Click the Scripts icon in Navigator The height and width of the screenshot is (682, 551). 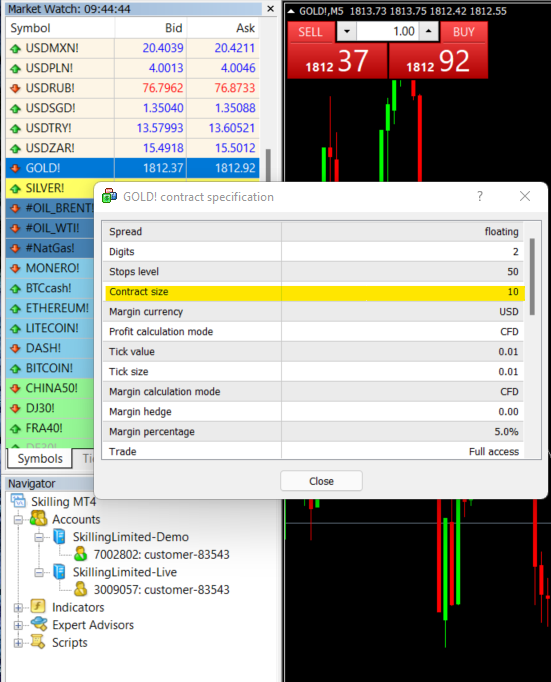click(38, 642)
